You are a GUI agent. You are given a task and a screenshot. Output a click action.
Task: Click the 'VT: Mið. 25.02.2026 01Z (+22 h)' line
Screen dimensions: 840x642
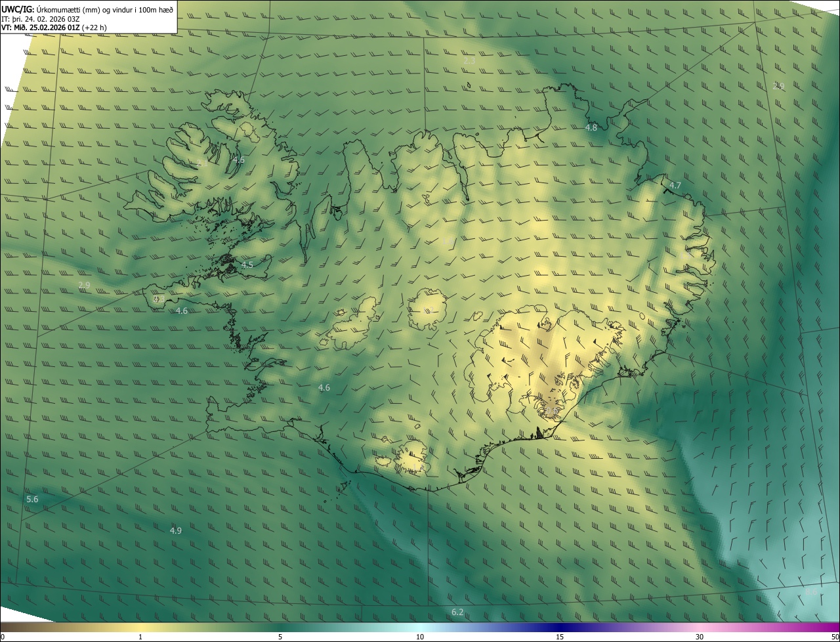point(53,27)
